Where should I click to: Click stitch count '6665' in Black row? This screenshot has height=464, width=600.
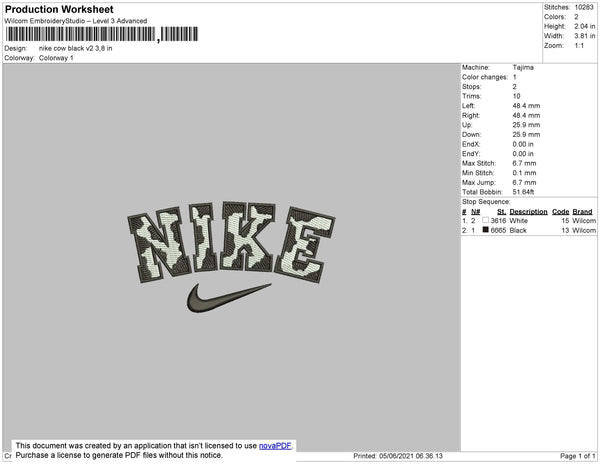498,230
